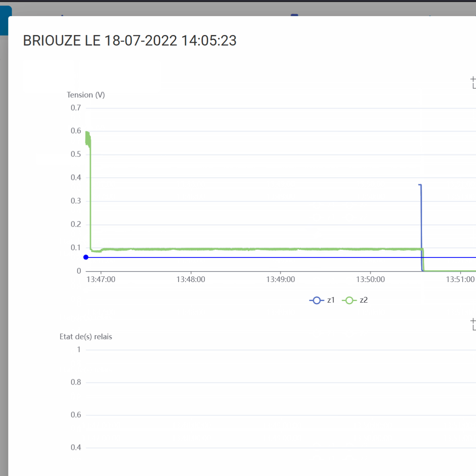The width and height of the screenshot is (476, 476).
Task: Click the 0.7 value on the Tension axis
Action: click(x=76, y=108)
